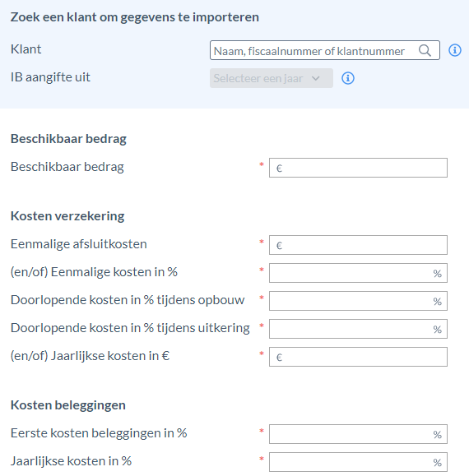The width and height of the screenshot is (469, 476).
Task: Click the Eenmalige kosten in % input field
Action: click(358, 273)
